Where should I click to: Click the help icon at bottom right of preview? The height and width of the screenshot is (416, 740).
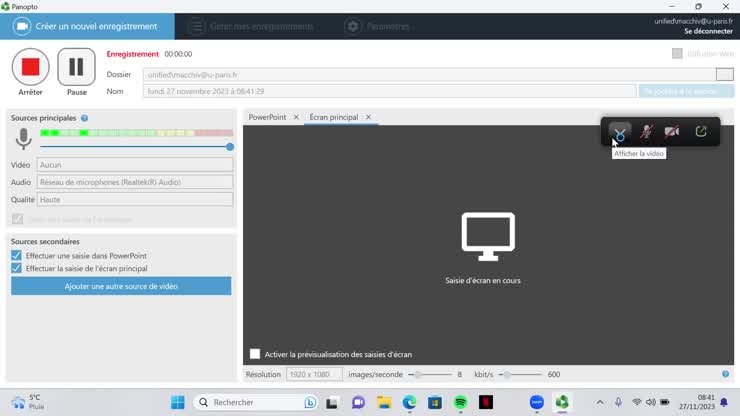725,374
